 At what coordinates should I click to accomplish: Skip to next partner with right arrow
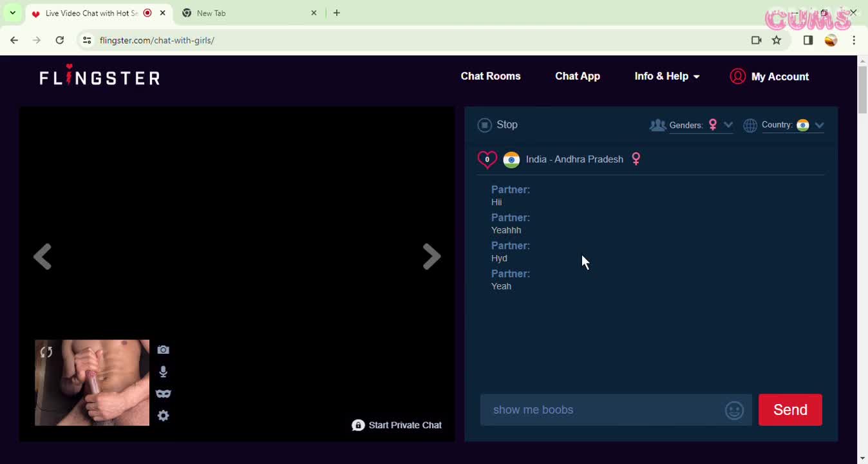431,256
